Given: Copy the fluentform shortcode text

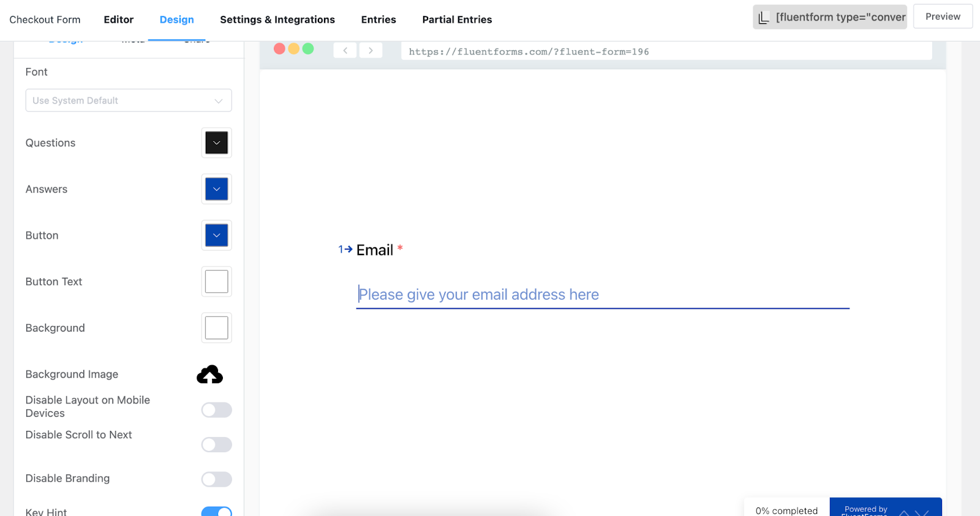Looking at the screenshot, I should [x=840, y=17].
